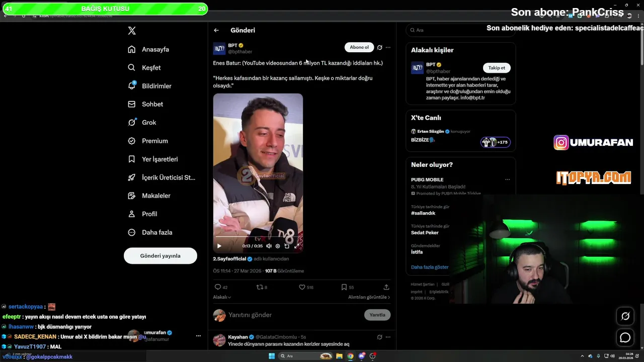The image size is (644, 362).
Task: Join the BİZBİZE live space
Action: coord(460,136)
